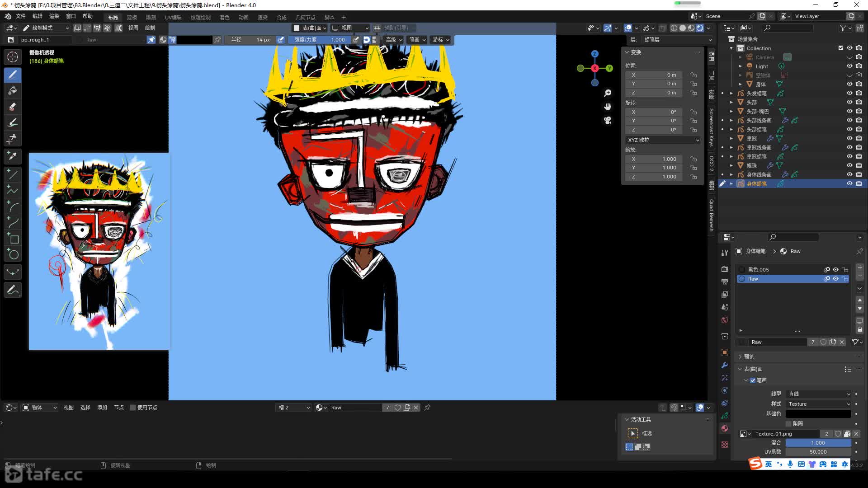Open the Output properties tab
The height and width of the screenshot is (488, 868).
(x=725, y=282)
